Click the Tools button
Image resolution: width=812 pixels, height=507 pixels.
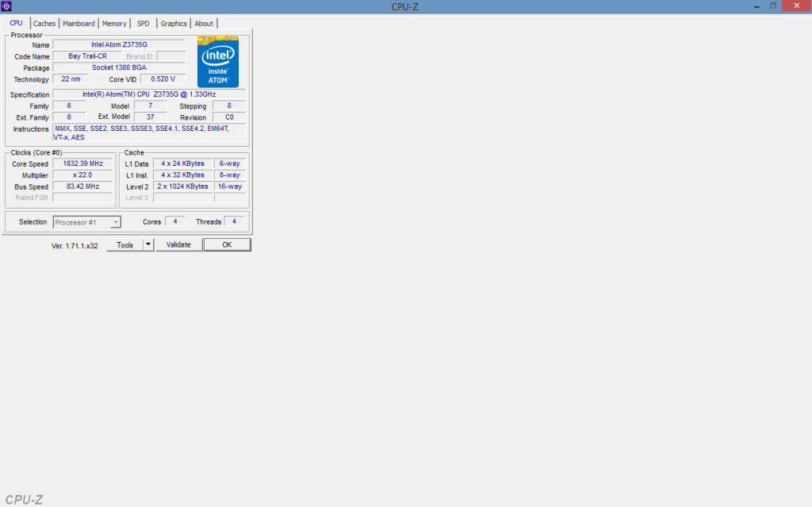coord(124,244)
